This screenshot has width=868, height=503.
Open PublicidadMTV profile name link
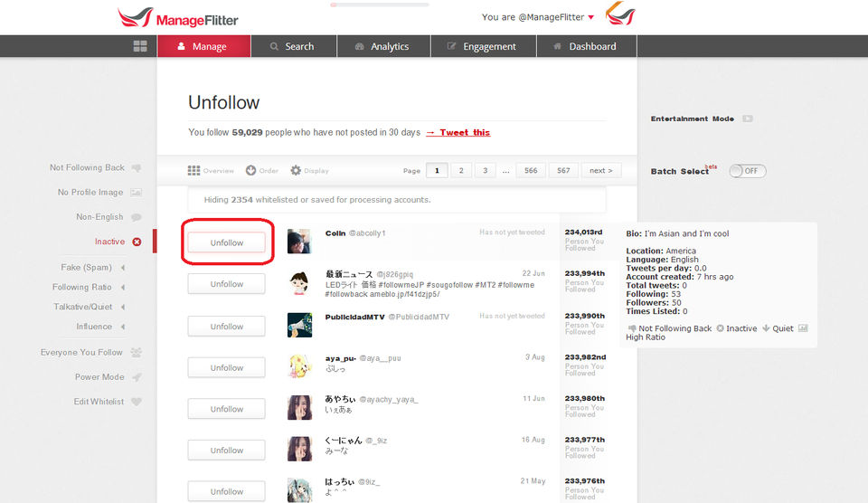354,317
